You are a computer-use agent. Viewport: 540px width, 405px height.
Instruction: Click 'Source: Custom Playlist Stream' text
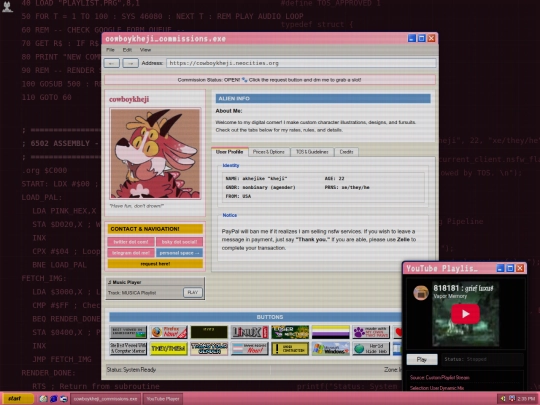click(x=439, y=378)
